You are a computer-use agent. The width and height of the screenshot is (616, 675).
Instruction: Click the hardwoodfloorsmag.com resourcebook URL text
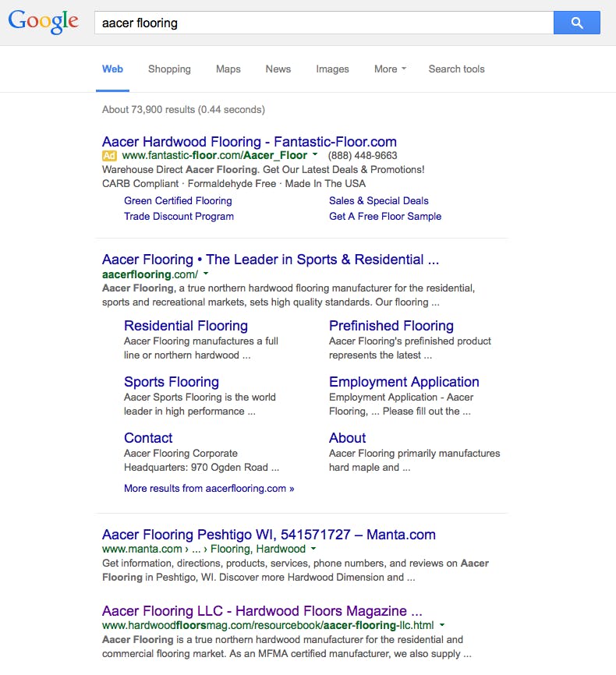point(268,625)
